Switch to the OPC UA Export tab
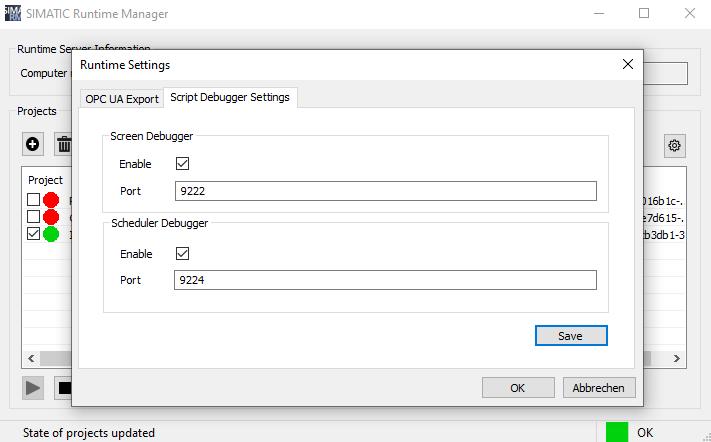 click(x=122, y=99)
